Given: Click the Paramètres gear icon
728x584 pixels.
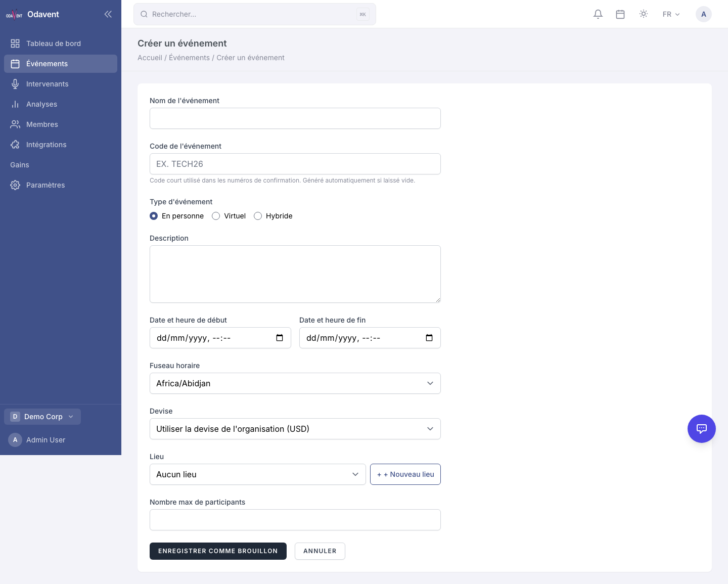Looking at the screenshot, I should [x=15, y=185].
